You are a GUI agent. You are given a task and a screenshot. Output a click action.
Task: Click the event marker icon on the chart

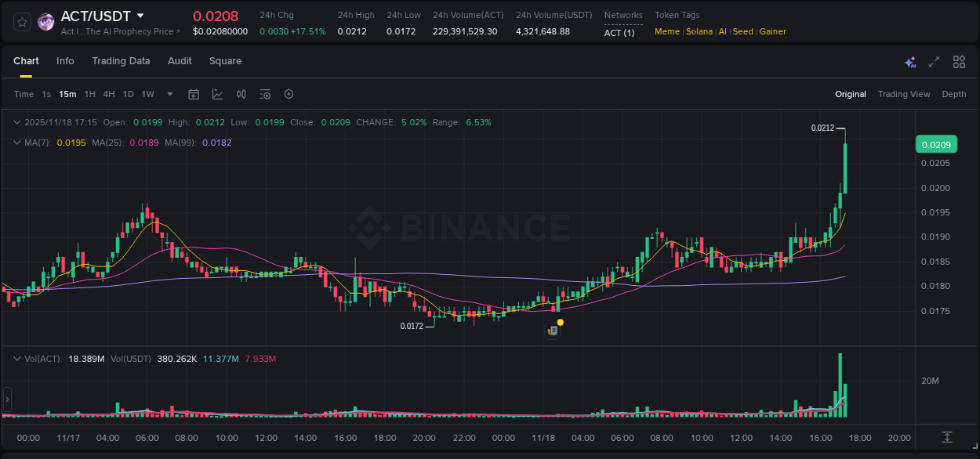553,330
